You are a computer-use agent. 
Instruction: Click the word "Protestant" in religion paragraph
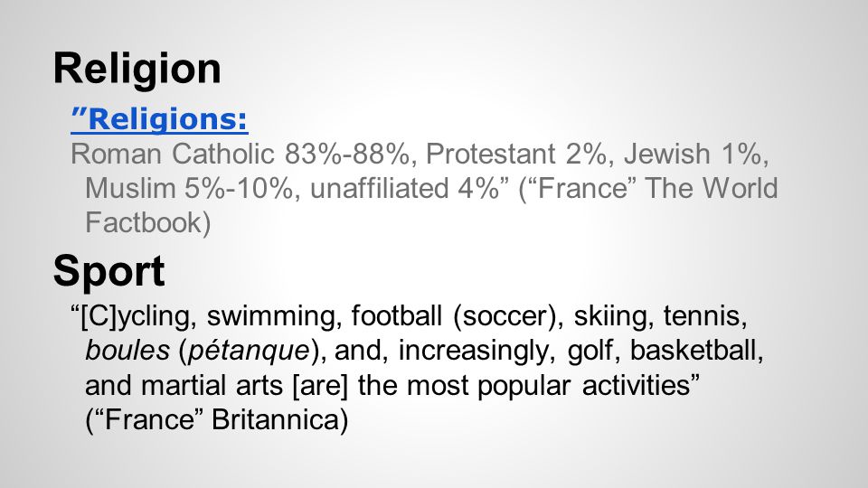point(490,154)
